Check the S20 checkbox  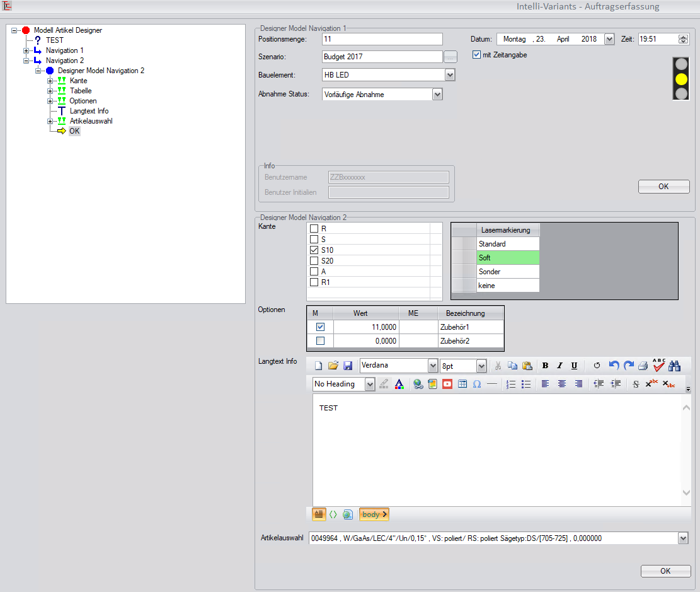click(314, 261)
